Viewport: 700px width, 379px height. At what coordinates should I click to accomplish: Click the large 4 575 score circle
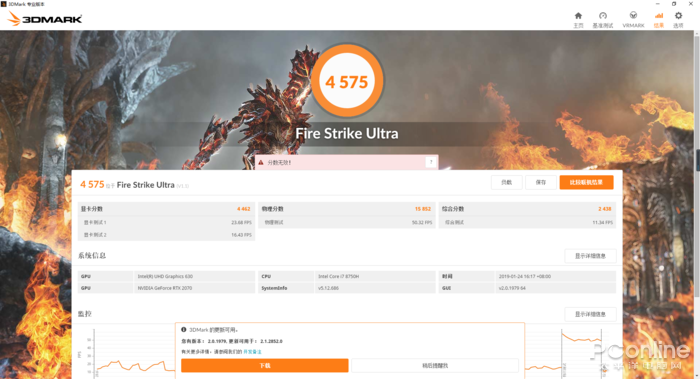click(347, 81)
